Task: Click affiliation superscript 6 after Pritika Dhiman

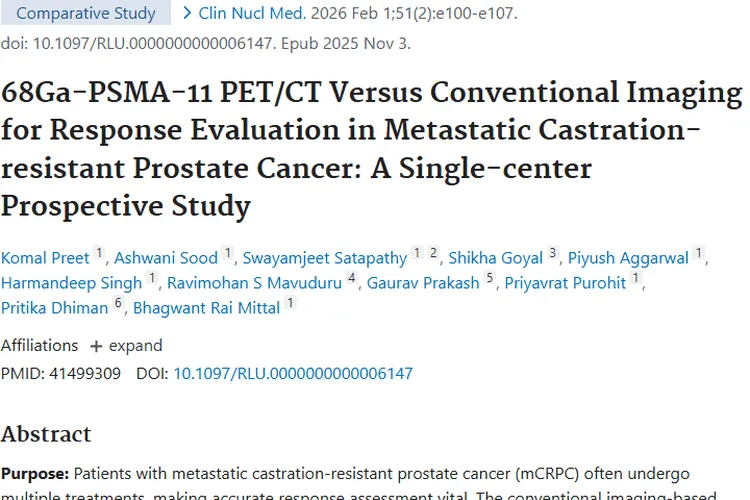Action: coord(118,303)
